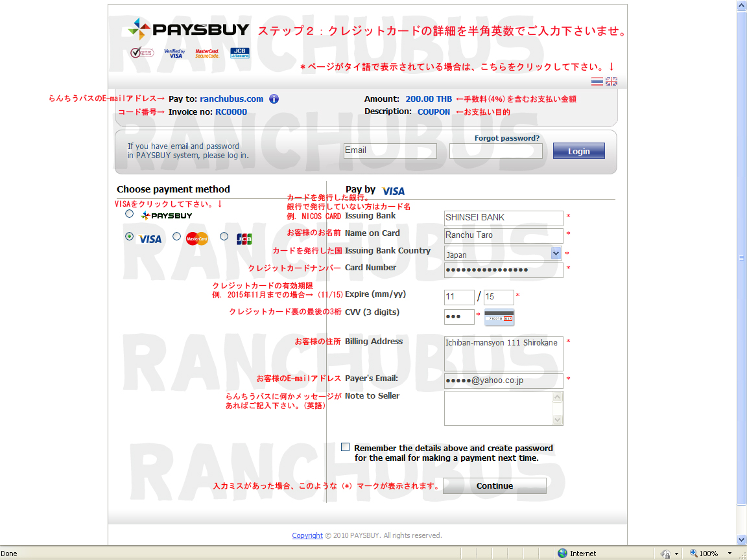Click the Name on Card field
The width and height of the screenshot is (747, 560).
[504, 236]
